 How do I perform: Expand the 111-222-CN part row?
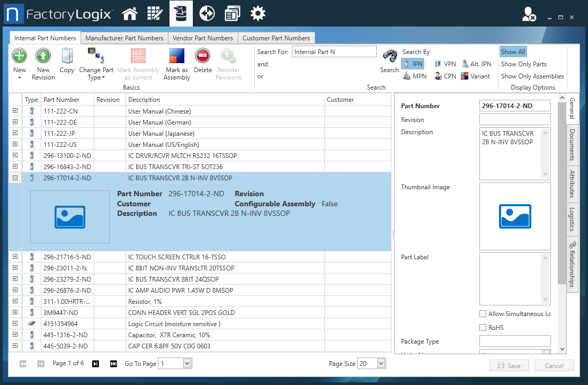tap(15, 111)
